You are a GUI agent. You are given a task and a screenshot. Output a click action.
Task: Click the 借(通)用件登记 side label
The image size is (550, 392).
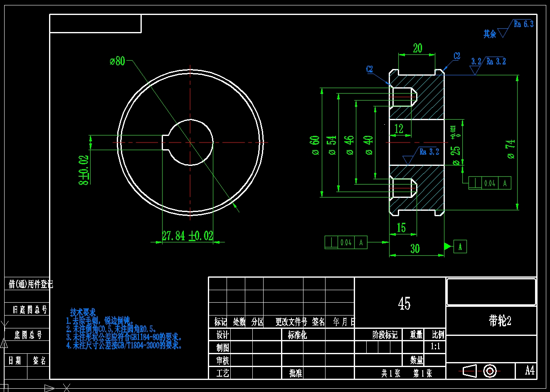pos(31,284)
